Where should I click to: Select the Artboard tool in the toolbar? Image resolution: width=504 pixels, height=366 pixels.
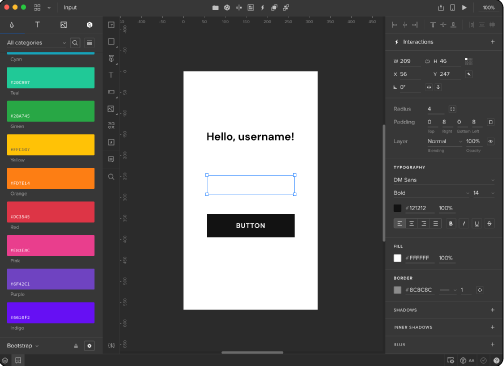(x=111, y=25)
